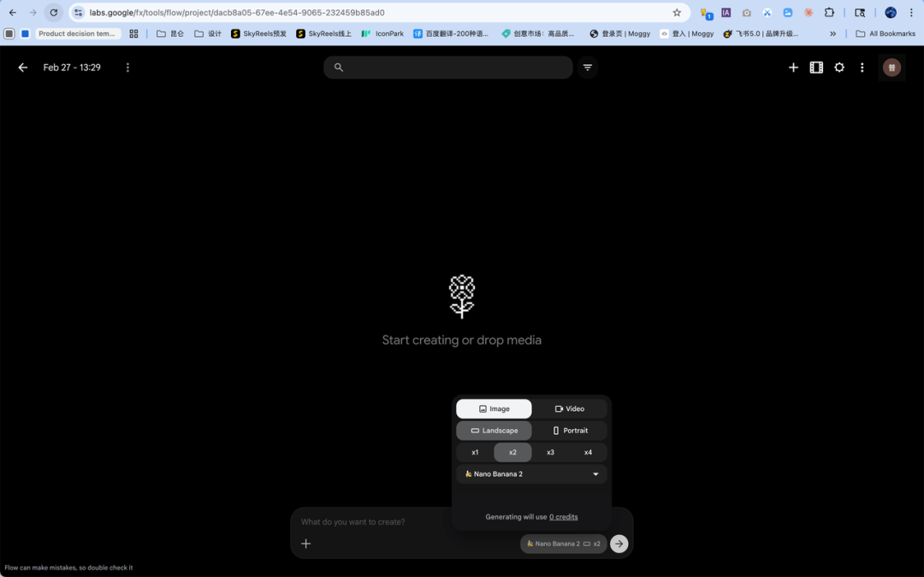Open the 0 credits link
924x577 pixels.
coord(563,517)
